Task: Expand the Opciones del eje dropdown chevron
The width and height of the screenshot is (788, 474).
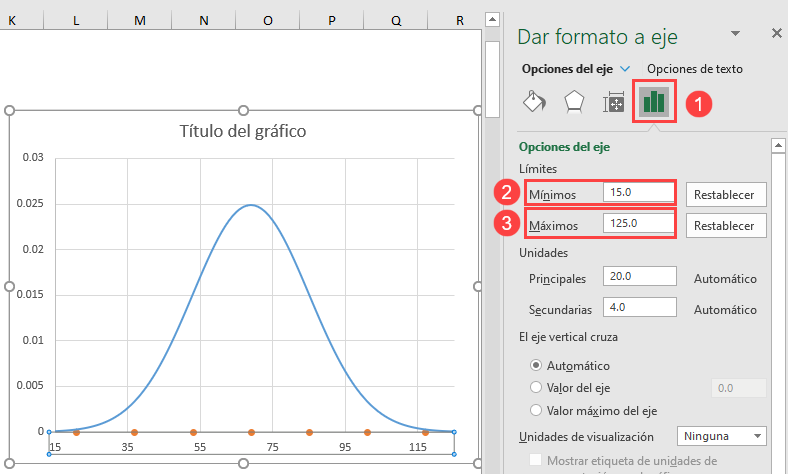Action: (x=625, y=69)
